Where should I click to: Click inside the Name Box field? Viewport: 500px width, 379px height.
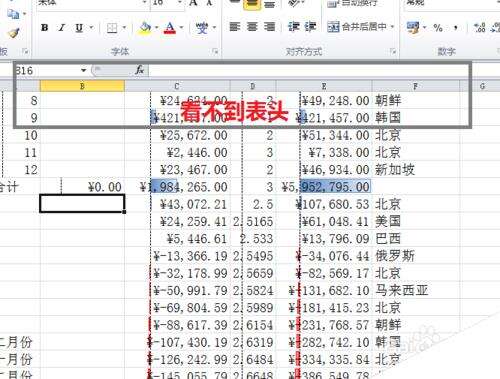(x=47, y=70)
